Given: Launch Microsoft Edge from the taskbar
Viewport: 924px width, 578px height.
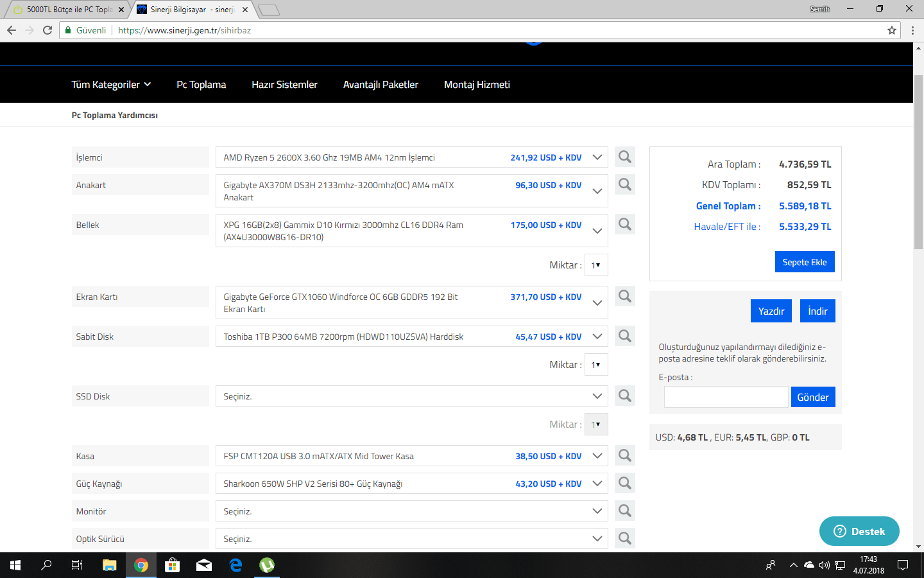Looking at the screenshot, I should [235, 565].
